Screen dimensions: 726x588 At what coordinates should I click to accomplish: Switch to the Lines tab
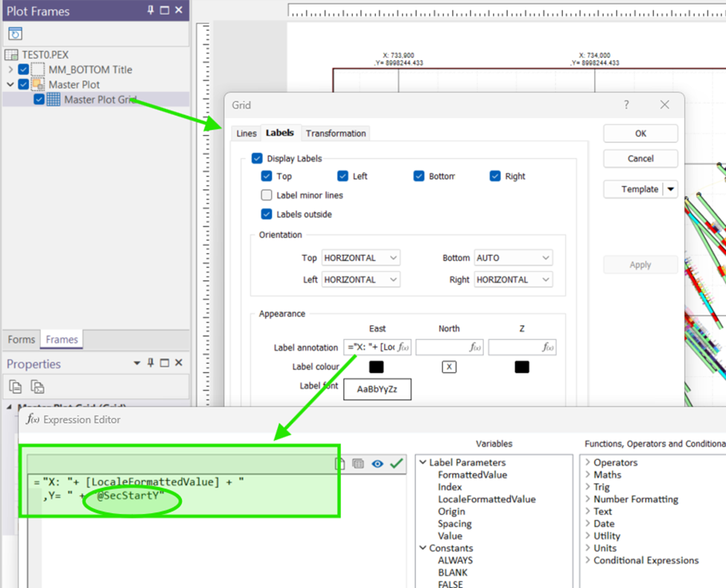pyautogui.click(x=246, y=134)
